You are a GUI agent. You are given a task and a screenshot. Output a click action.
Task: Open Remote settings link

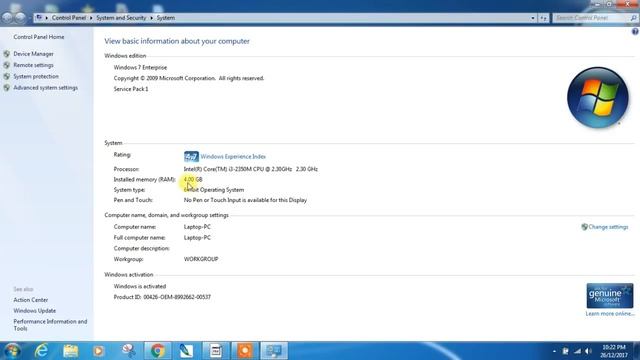pyautogui.click(x=33, y=65)
